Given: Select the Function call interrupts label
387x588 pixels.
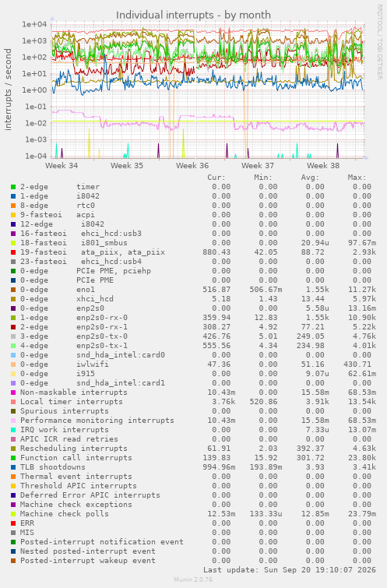Looking at the screenshot, I should [76, 458].
